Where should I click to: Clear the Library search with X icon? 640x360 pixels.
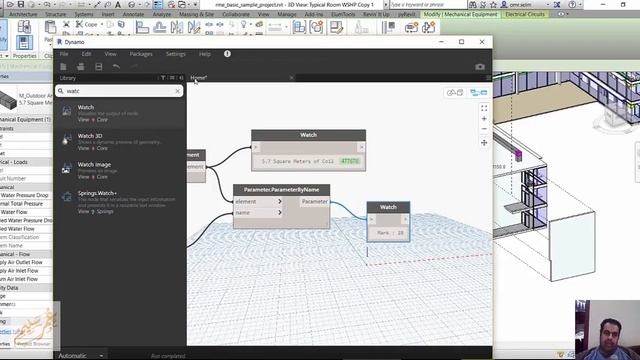(x=178, y=91)
